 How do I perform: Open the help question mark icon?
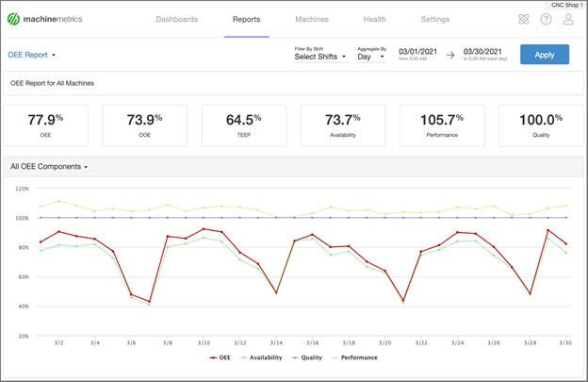[x=546, y=19]
